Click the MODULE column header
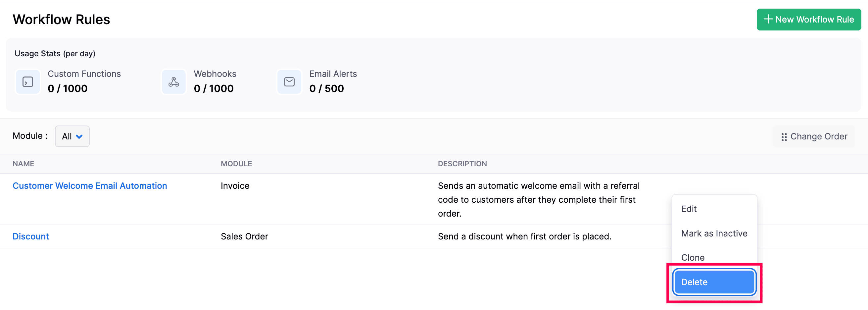 pos(236,164)
